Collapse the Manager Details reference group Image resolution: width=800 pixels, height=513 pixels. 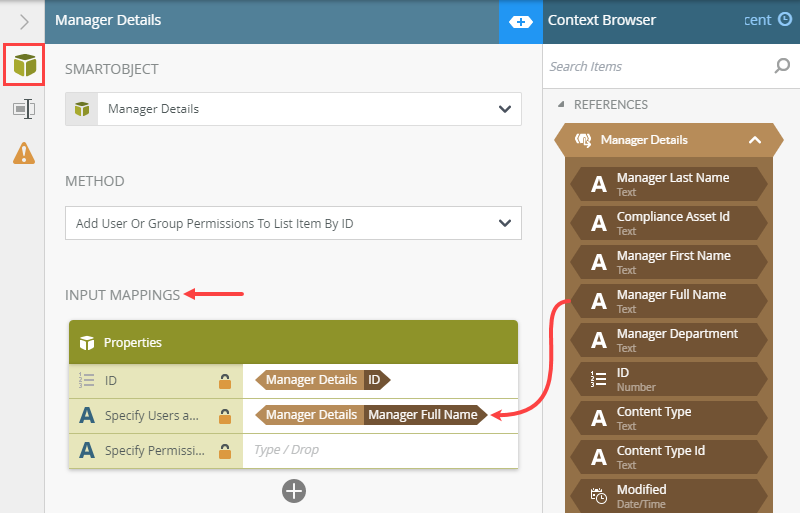755,140
